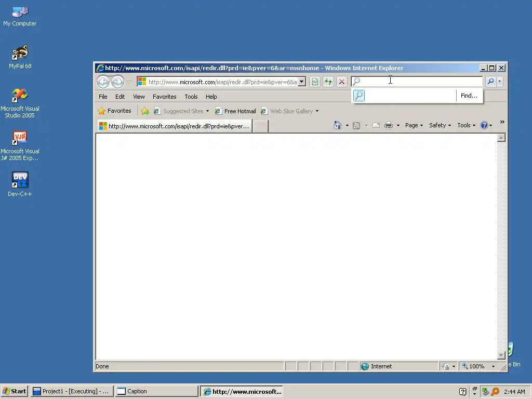Expand the Home button dropdown arrow
Image resolution: width=532 pixels, height=399 pixels.
tap(347, 126)
